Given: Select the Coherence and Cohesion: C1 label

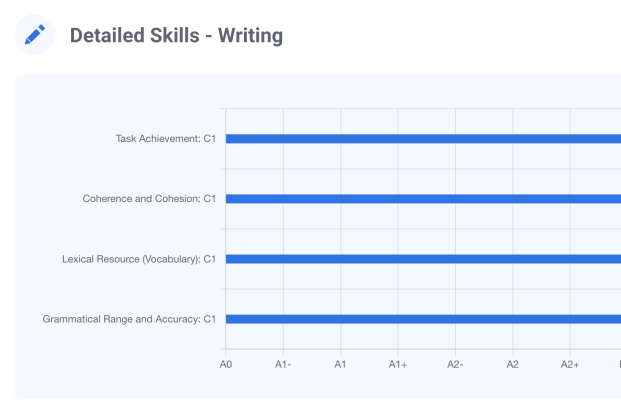Looking at the screenshot, I should (x=149, y=199).
